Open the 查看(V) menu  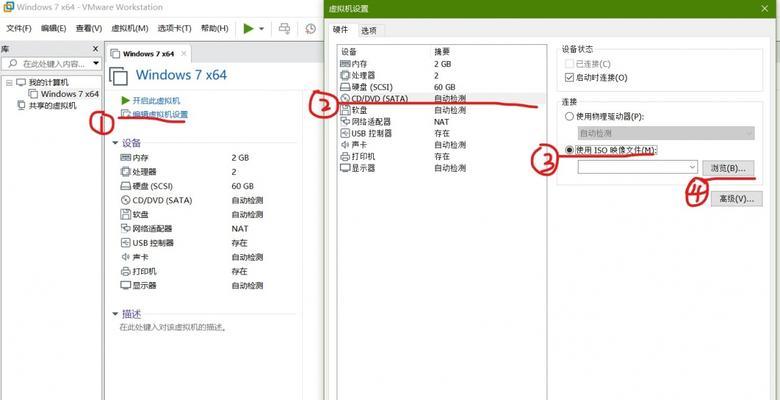tap(89, 28)
